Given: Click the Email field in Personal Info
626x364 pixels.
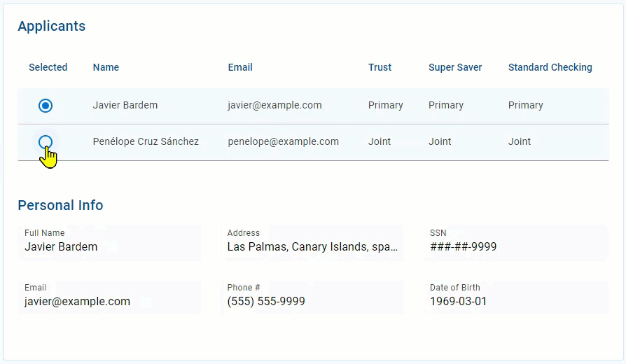Looking at the screenshot, I should click(109, 297).
